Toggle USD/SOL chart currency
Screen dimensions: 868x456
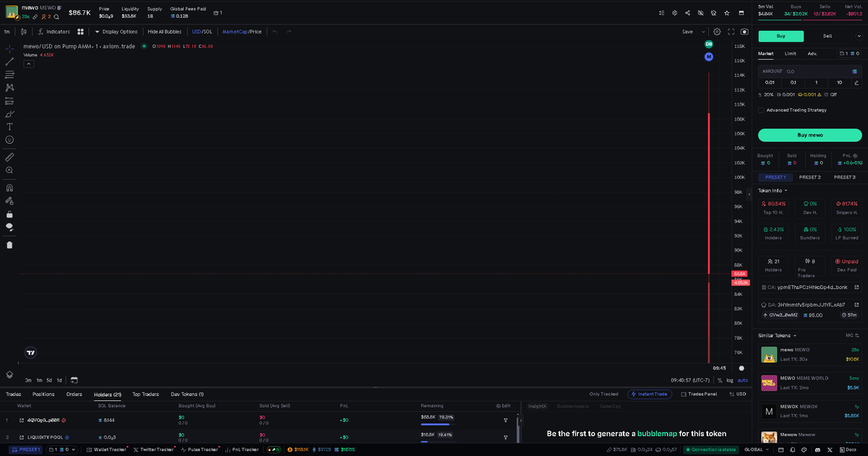(202, 32)
